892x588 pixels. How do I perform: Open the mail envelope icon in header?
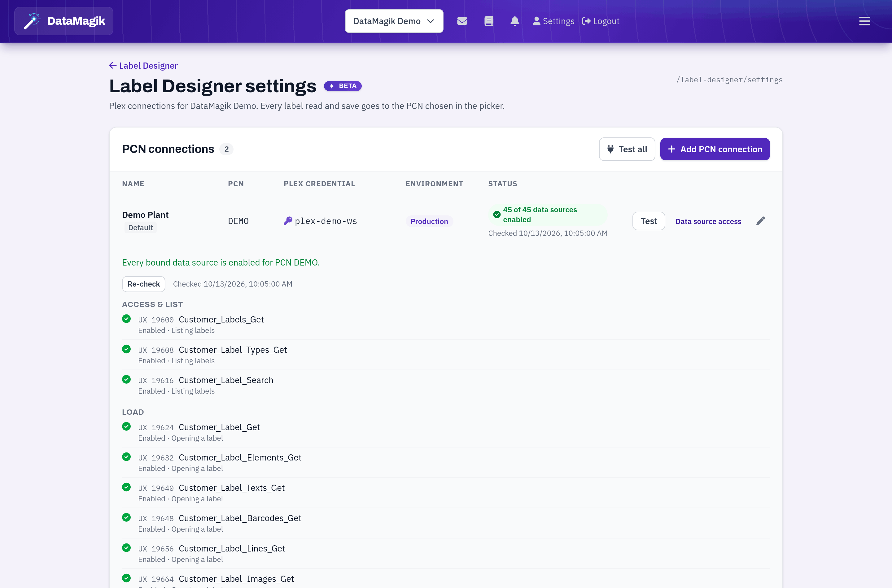pos(462,21)
